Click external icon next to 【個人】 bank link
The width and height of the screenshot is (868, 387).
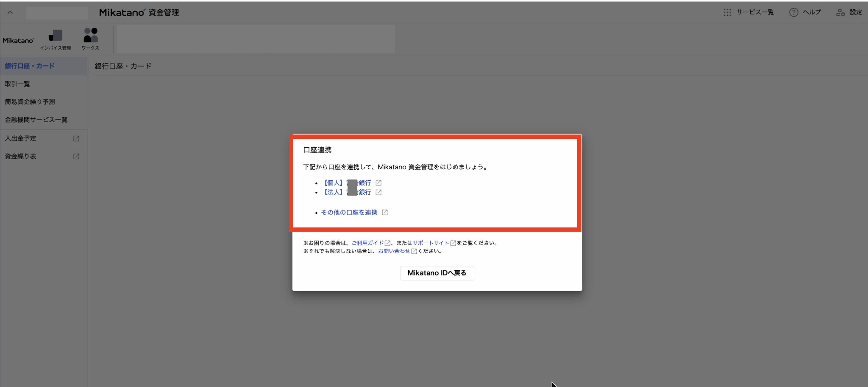pyautogui.click(x=378, y=183)
